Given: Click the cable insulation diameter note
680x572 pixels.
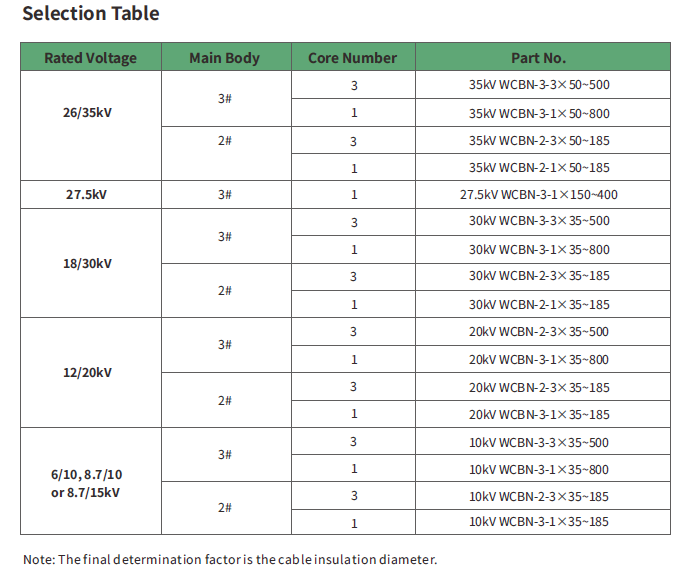Looking at the screenshot, I should [230, 559].
